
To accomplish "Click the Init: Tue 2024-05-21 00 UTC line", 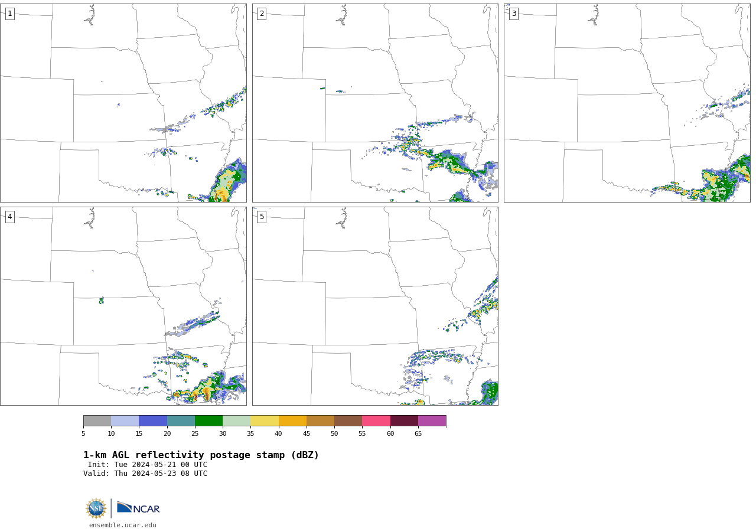I will [x=148, y=465].
